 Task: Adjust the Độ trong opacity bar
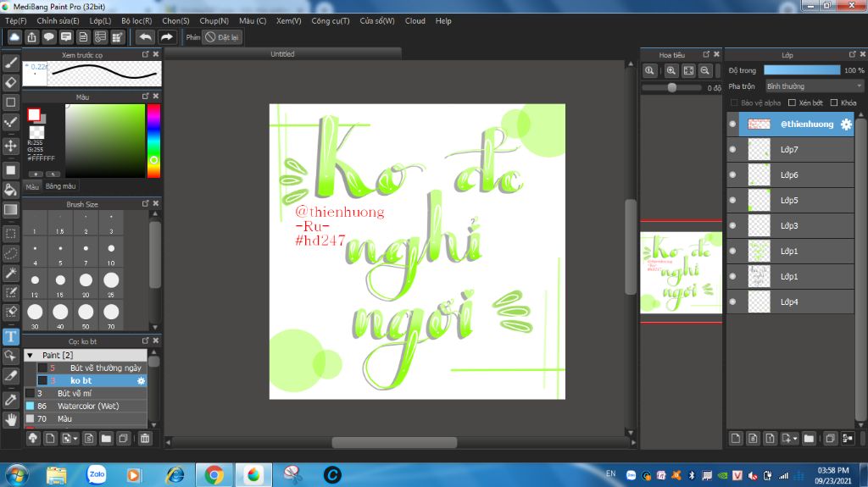click(802, 70)
